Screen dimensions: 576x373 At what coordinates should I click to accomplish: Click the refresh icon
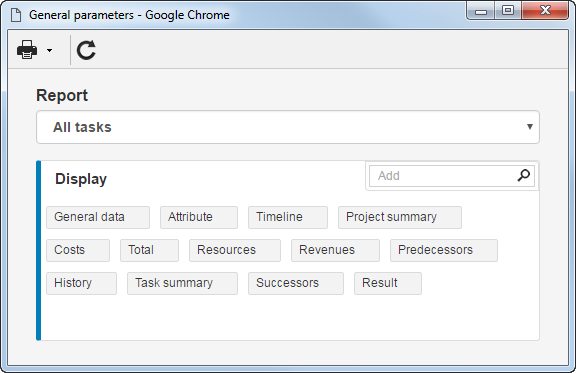[x=86, y=50]
